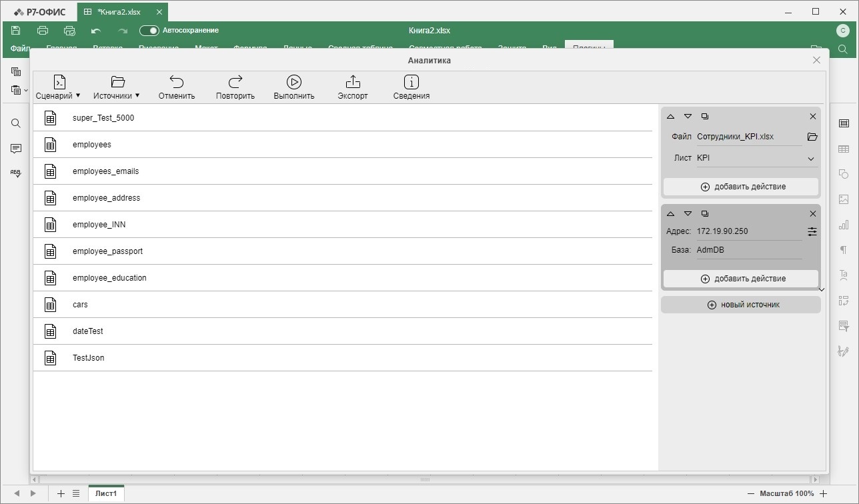Open the Р7-ОФИС home tab

pos(39,12)
